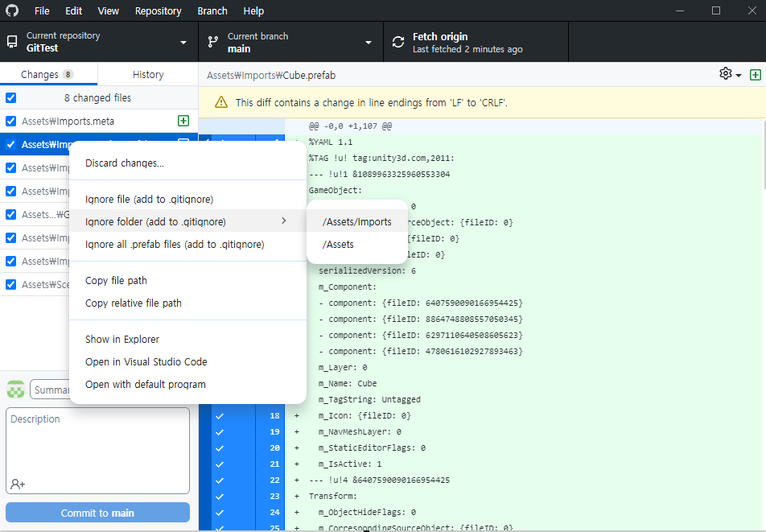Image resolution: width=766 pixels, height=532 pixels.
Task: Open the Edit menu
Action: (x=73, y=10)
